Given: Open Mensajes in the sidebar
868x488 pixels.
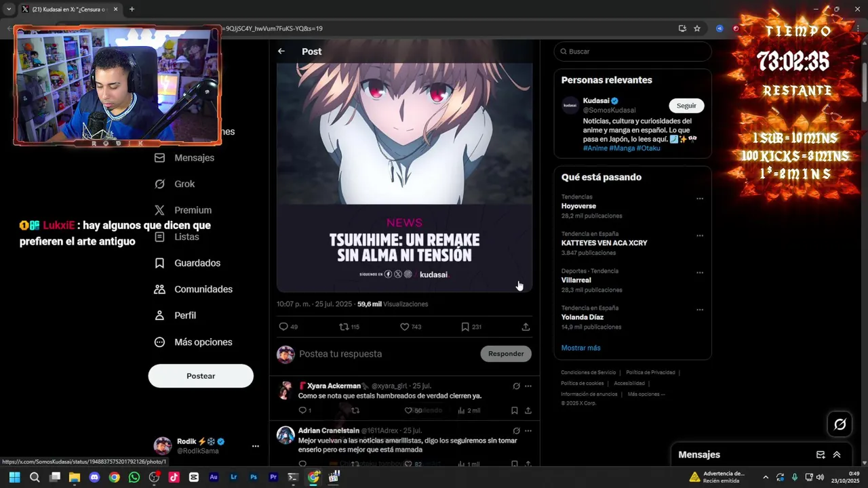Looking at the screenshot, I should (x=184, y=157).
